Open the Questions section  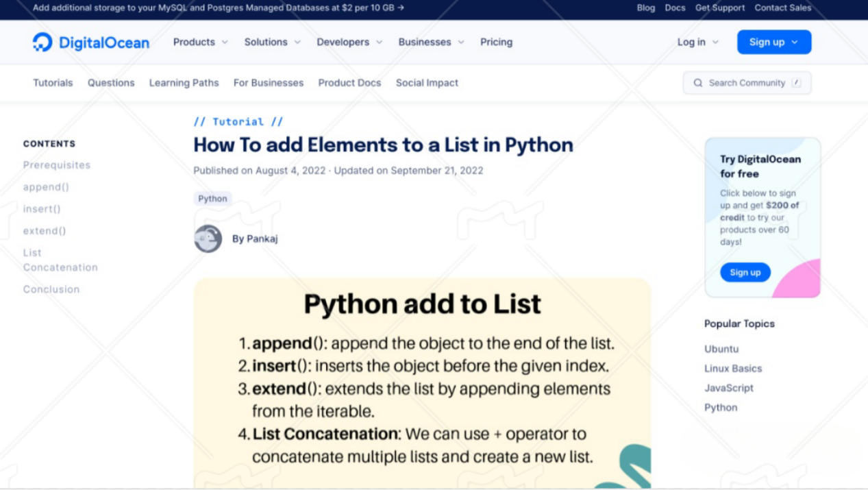(111, 83)
